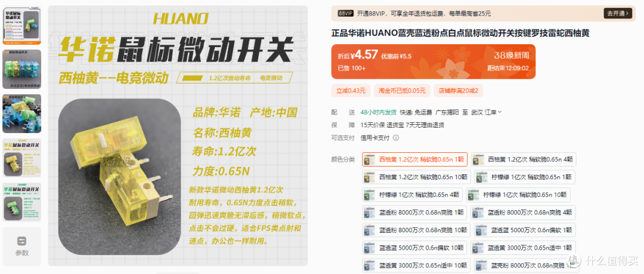View the thumbnail with colorful switches lined up
This screenshot has width=644, height=274.
point(22,69)
